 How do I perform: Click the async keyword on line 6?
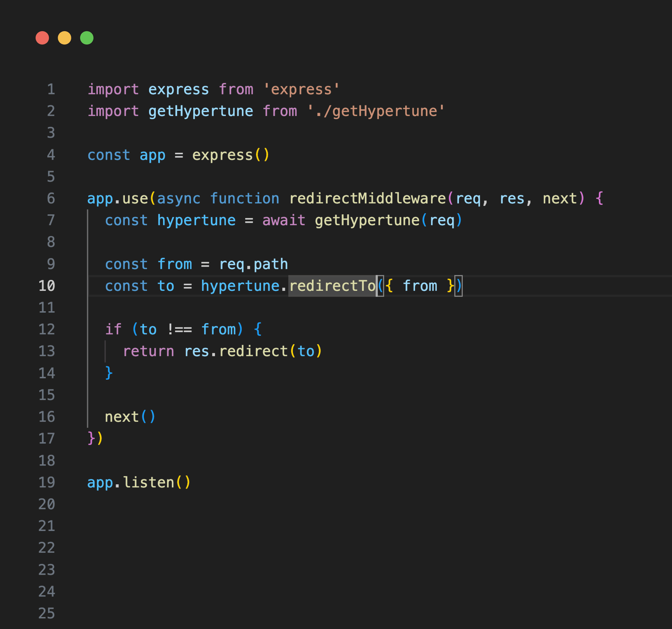(x=178, y=199)
